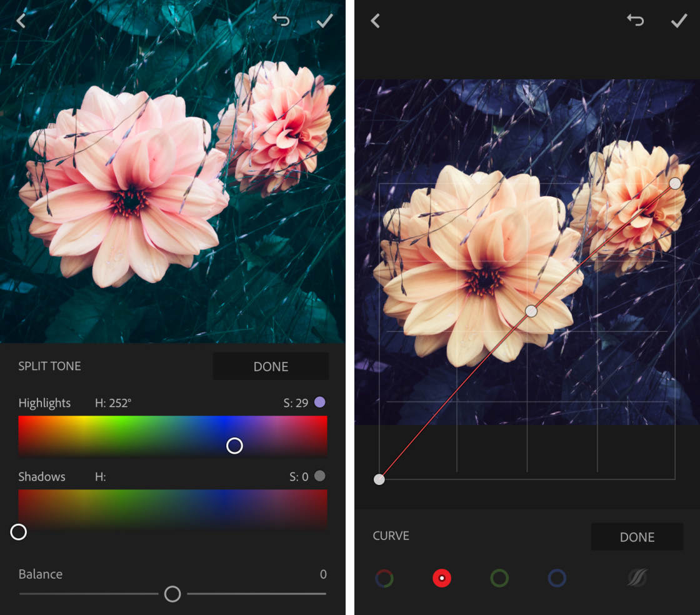700x615 pixels.
Task: Undo the last edit on Split Tone screen
Action: [281, 21]
